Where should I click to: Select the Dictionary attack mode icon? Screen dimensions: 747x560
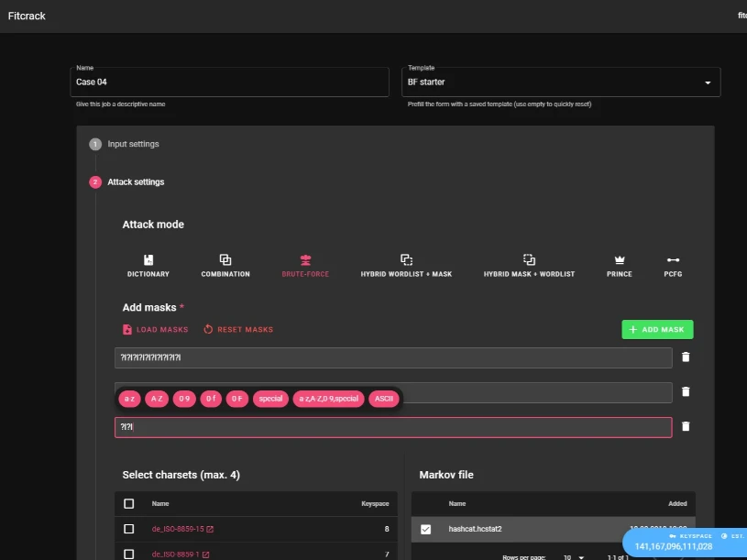point(148,260)
